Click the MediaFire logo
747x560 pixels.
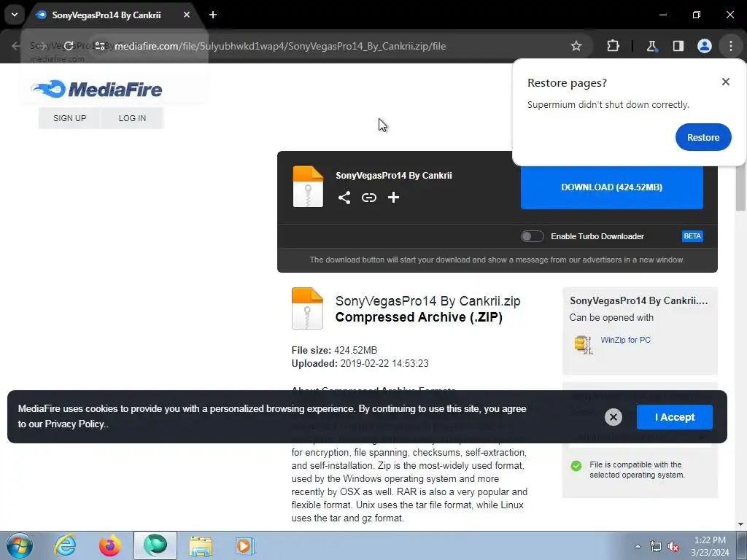pyautogui.click(x=96, y=89)
